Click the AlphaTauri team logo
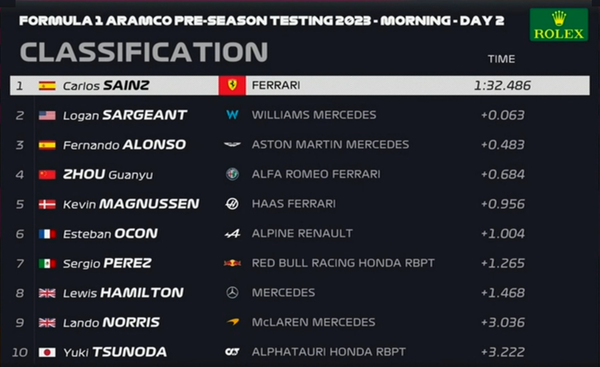This screenshot has width=600, height=367. pyautogui.click(x=232, y=352)
